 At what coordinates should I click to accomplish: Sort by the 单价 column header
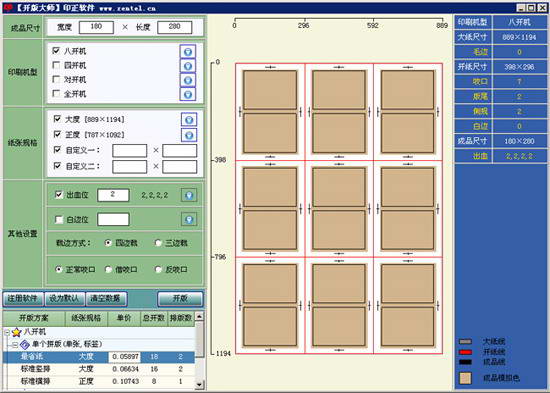click(x=124, y=318)
